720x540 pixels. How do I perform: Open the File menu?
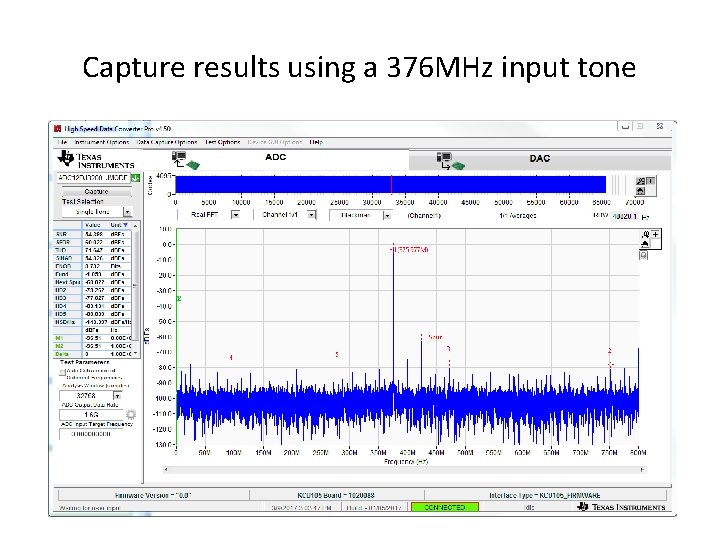(x=62, y=142)
